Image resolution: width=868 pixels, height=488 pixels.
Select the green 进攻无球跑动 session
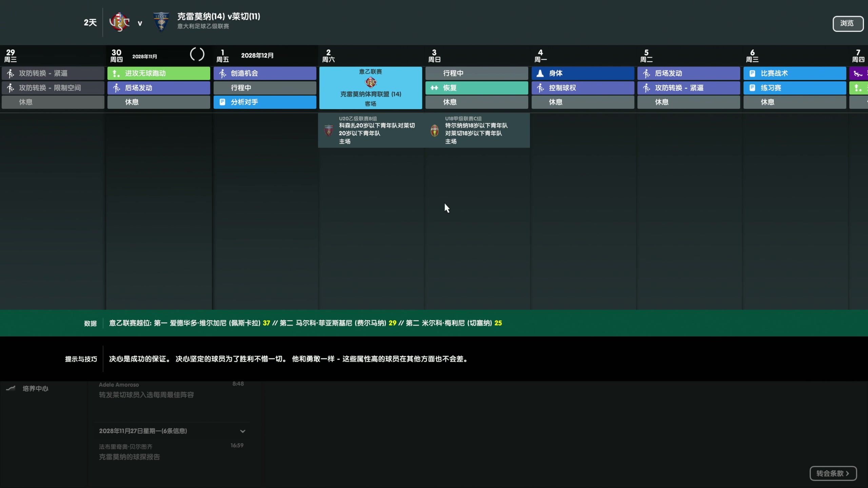(x=159, y=73)
